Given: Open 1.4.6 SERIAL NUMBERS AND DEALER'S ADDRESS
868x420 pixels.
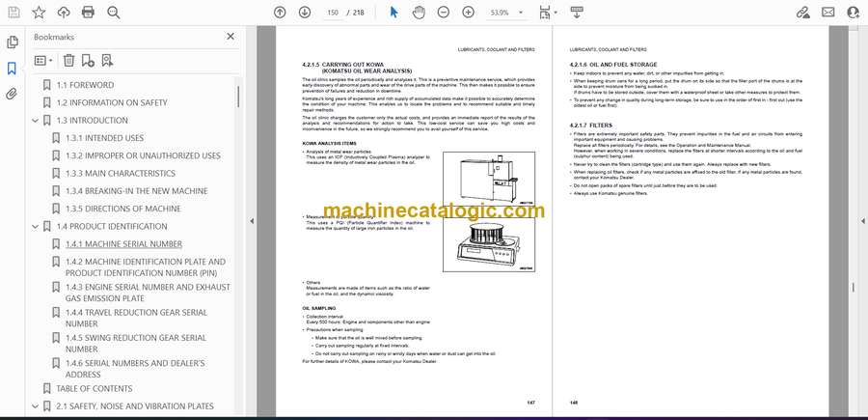Looking at the screenshot, I should pos(135,369).
